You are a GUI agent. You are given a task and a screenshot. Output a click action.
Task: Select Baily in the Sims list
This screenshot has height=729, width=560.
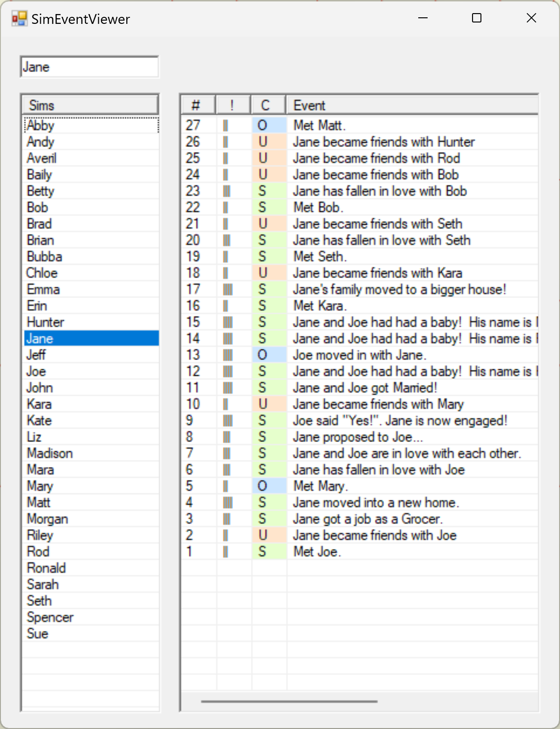91,174
